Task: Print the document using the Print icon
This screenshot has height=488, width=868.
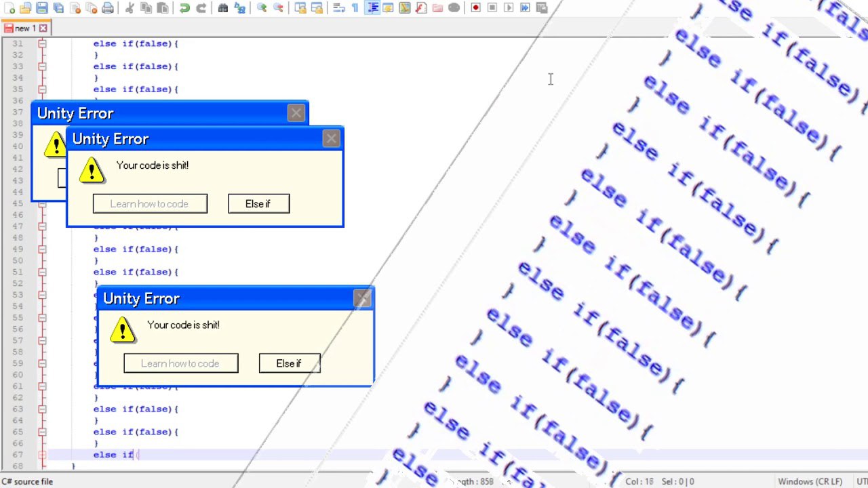Action: pyautogui.click(x=108, y=8)
